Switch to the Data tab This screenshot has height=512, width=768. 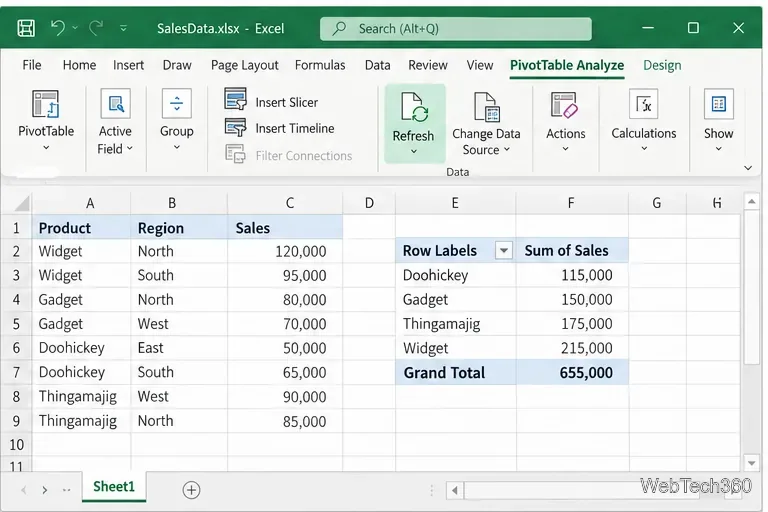(378, 65)
